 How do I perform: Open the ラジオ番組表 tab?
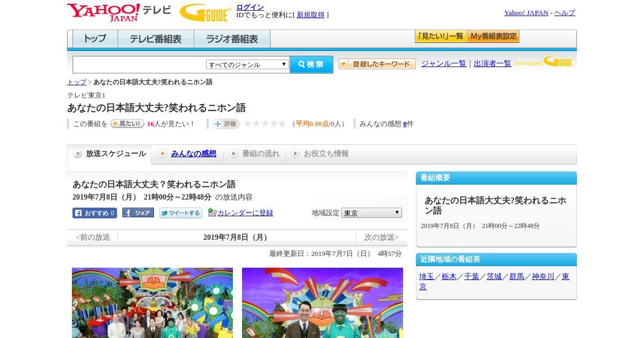(x=232, y=39)
